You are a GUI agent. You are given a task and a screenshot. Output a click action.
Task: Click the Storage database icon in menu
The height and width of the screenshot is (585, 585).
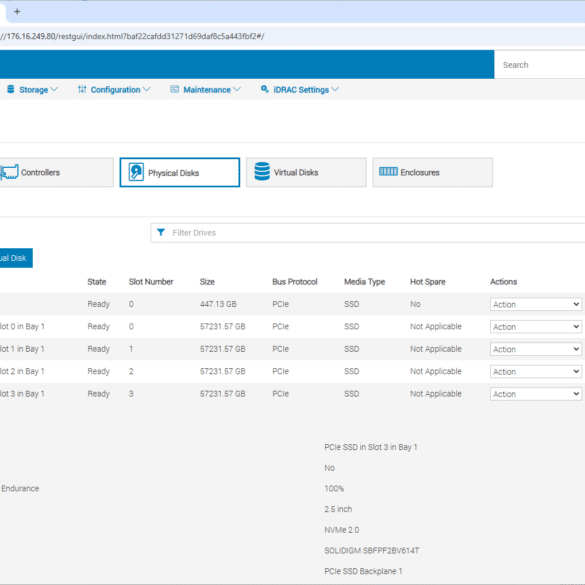pyautogui.click(x=11, y=89)
